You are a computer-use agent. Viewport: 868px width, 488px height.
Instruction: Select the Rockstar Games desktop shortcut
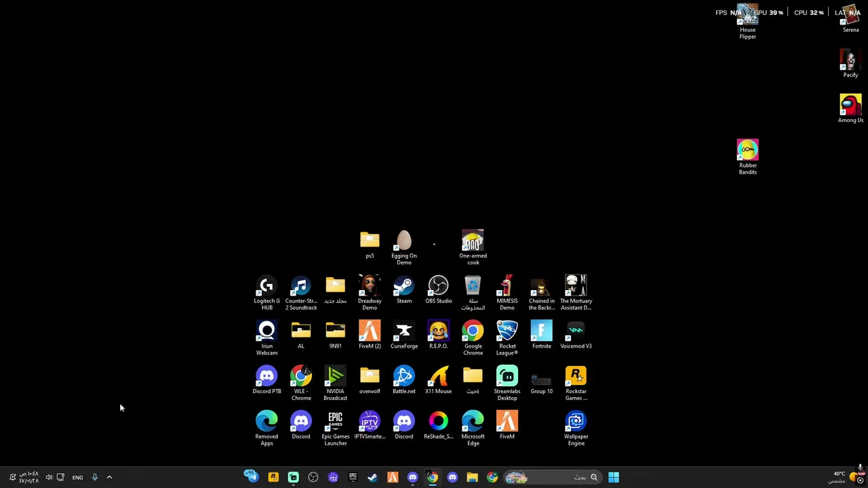pyautogui.click(x=576, y=384)
